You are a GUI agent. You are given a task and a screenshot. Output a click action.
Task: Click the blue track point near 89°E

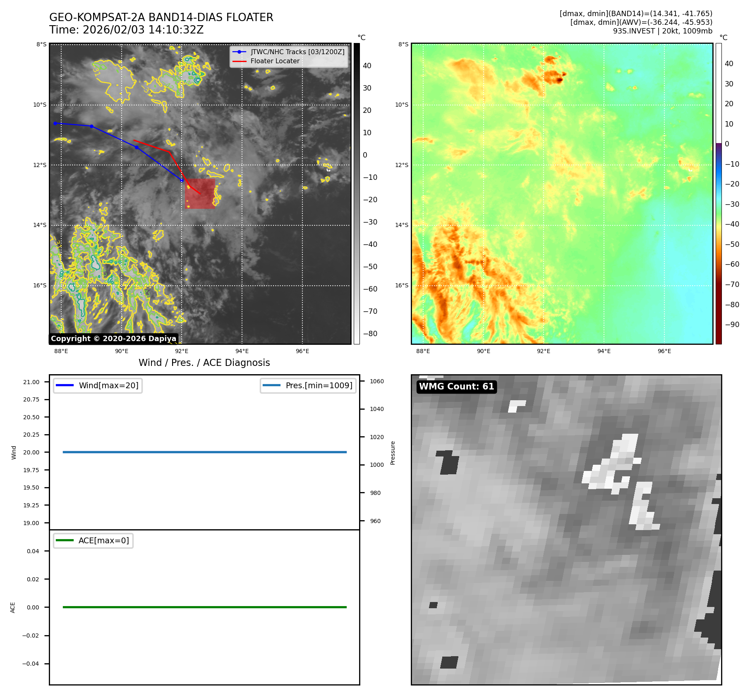pyautogui.click(x=91, y=126)
